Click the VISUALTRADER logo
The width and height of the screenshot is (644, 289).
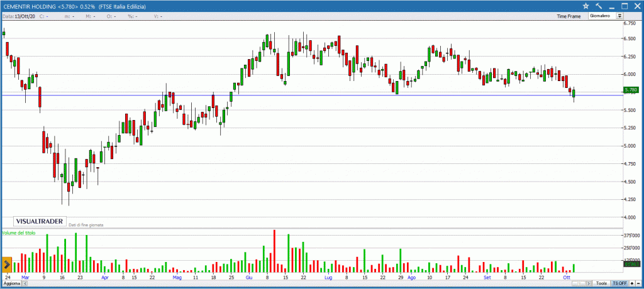tap(40, 221)
